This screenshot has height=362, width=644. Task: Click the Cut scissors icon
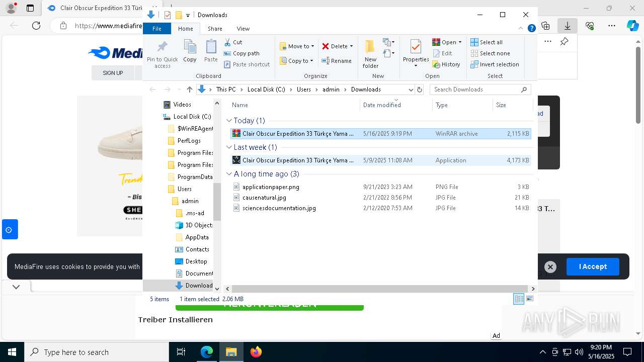pyautogui.click(x=227, y=42)
